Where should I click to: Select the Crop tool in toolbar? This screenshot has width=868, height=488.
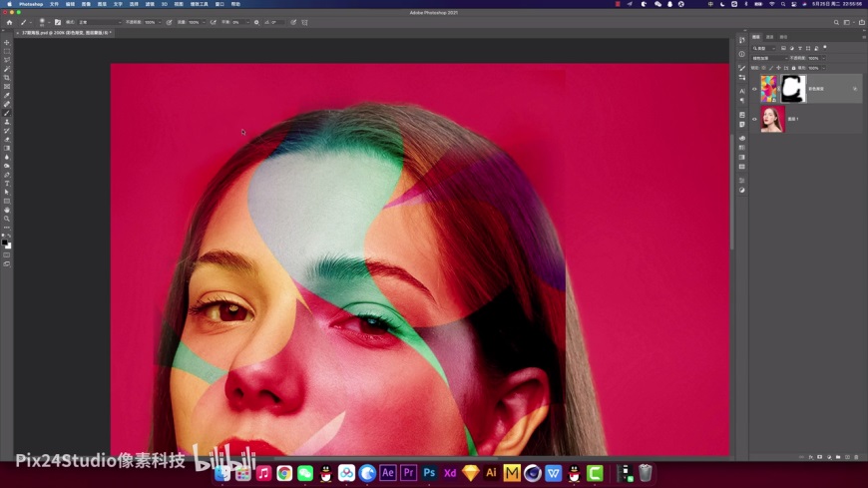coord(7,78)
